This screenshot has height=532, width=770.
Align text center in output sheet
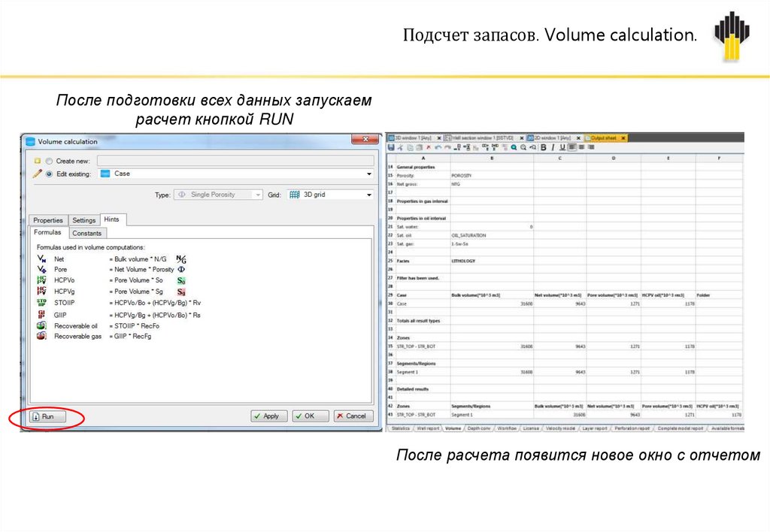coord(582,147)
